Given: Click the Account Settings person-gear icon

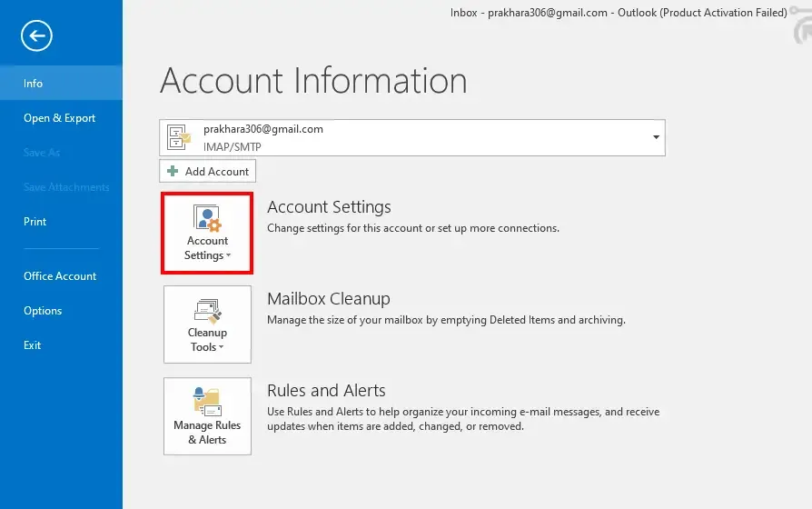Looking at the screenshot, I should click(207, 219).
